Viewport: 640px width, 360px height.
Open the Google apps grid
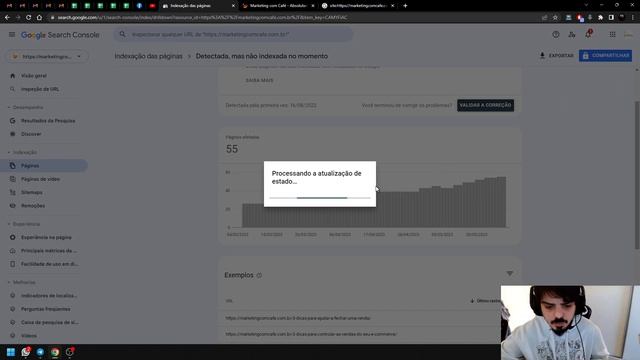click(x=612, y=35)
